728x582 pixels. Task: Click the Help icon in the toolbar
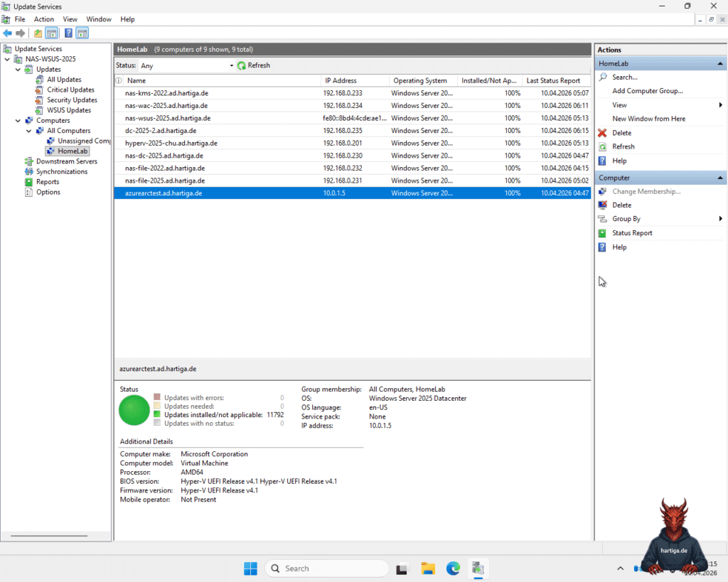[x=68, y=33]
